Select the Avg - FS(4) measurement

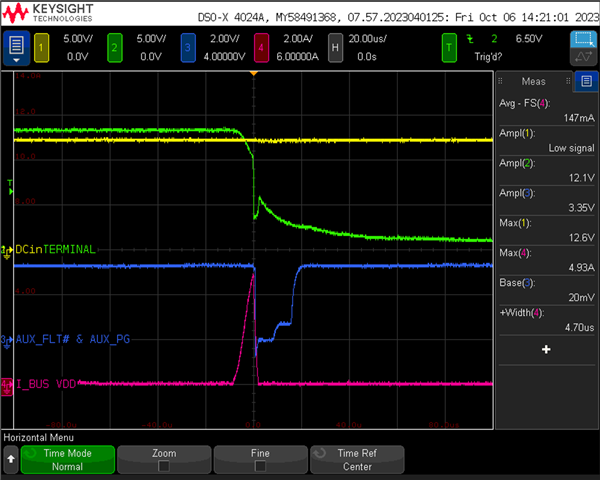(x=546, y=111)
